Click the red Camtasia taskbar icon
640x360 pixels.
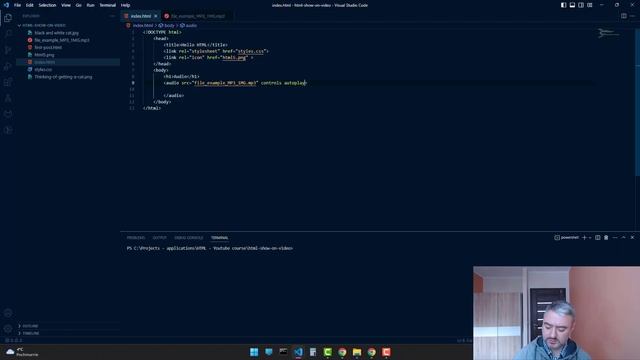(386, 352)
